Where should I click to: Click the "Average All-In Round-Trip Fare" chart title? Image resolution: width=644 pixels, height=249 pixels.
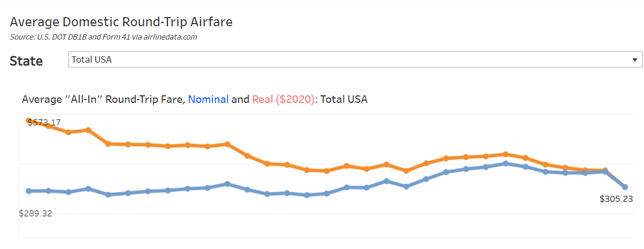[x=104, y=99]
